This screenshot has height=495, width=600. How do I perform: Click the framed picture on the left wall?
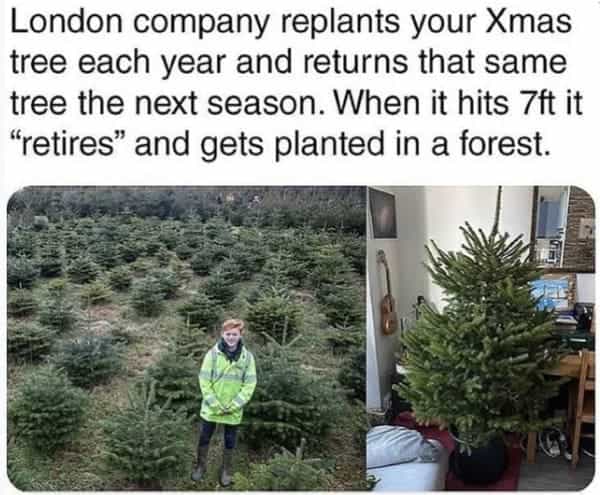(382, 214)
